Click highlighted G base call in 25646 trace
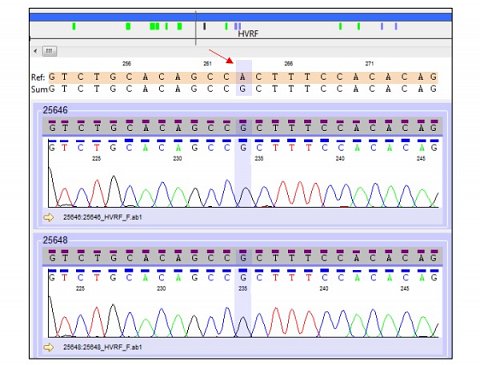480x365 pixels. (243, 148)
